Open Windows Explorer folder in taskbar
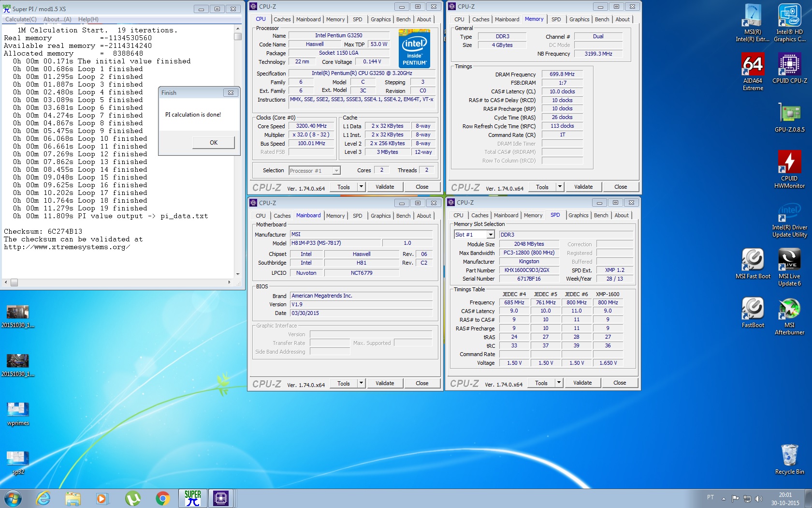Viewport: 812px width, 508px height. (73, 498)
